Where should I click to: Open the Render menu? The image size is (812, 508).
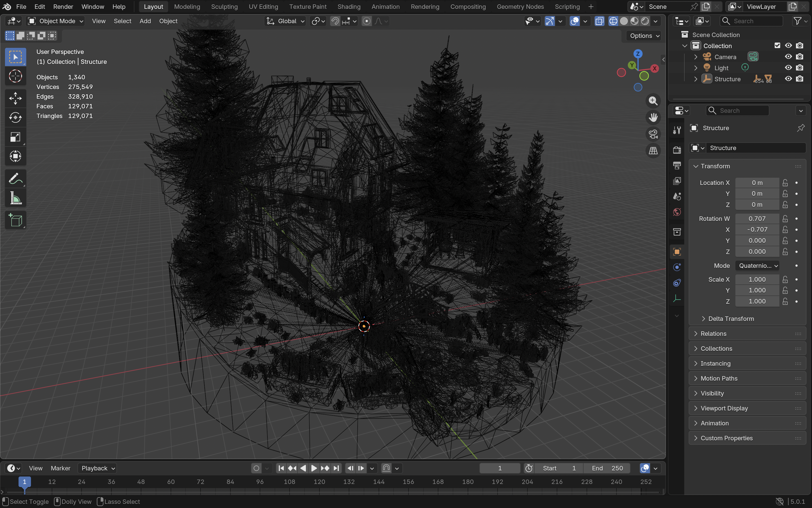pos(63,7)
